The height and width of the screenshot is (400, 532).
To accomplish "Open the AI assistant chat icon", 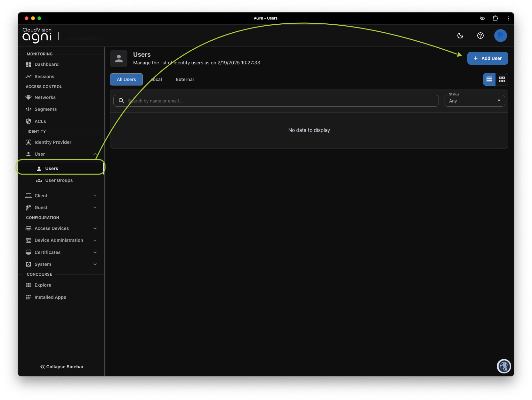I will [504, 366].
